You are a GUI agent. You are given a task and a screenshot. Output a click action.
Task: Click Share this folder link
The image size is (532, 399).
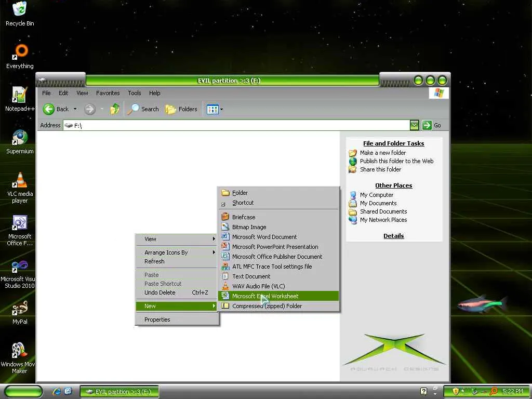coord(380,169)
